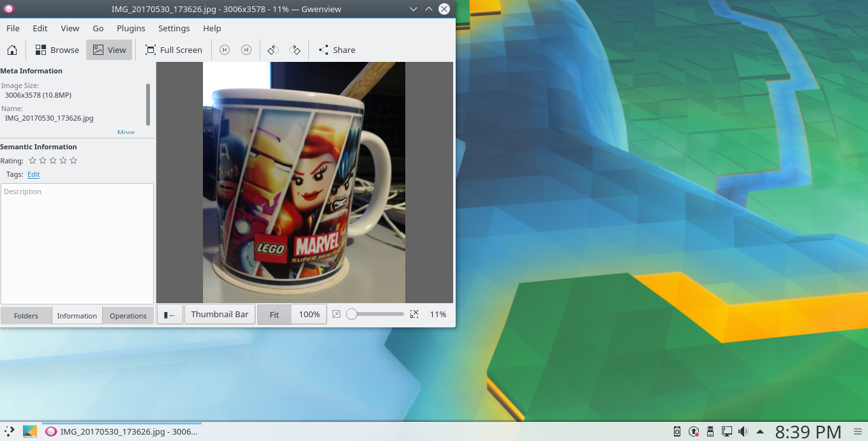The width and height of the screenshot is (868, 441).
Task: Toggle Fit zoom mode
Action: point(274,315)
